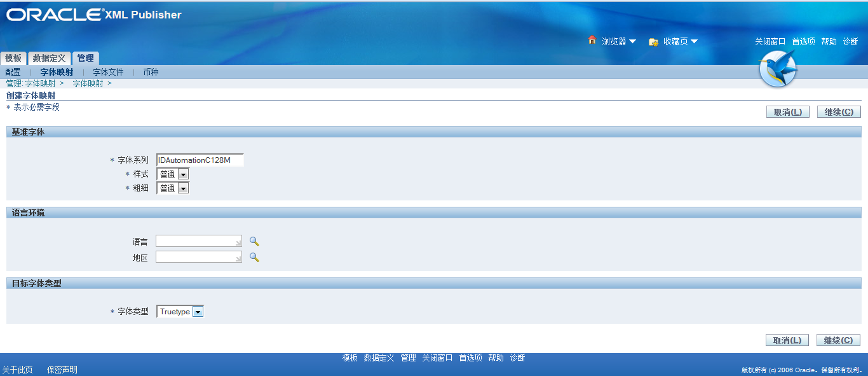Open footer 管理 link

[408, 358]
